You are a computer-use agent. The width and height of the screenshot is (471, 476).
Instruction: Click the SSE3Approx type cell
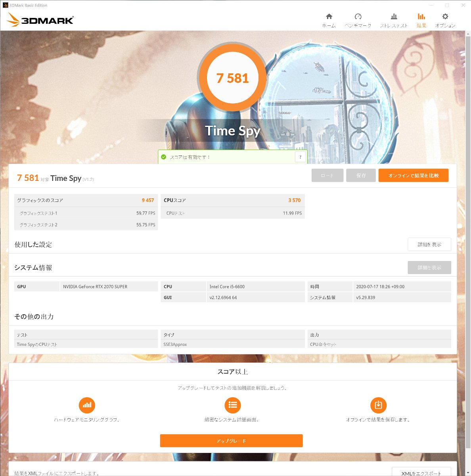(x=233, y=344)
